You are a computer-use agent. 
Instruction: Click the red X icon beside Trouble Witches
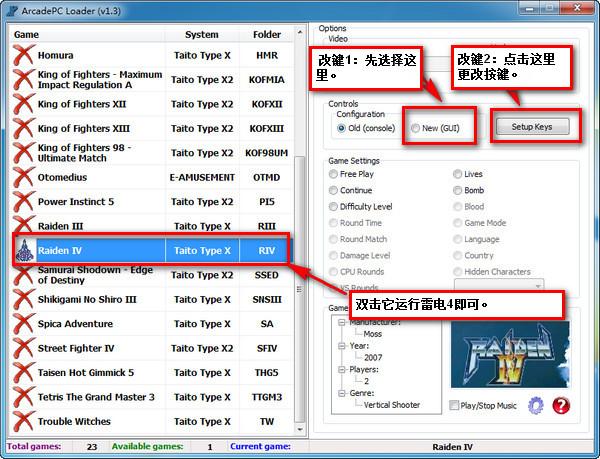[23, 421]
